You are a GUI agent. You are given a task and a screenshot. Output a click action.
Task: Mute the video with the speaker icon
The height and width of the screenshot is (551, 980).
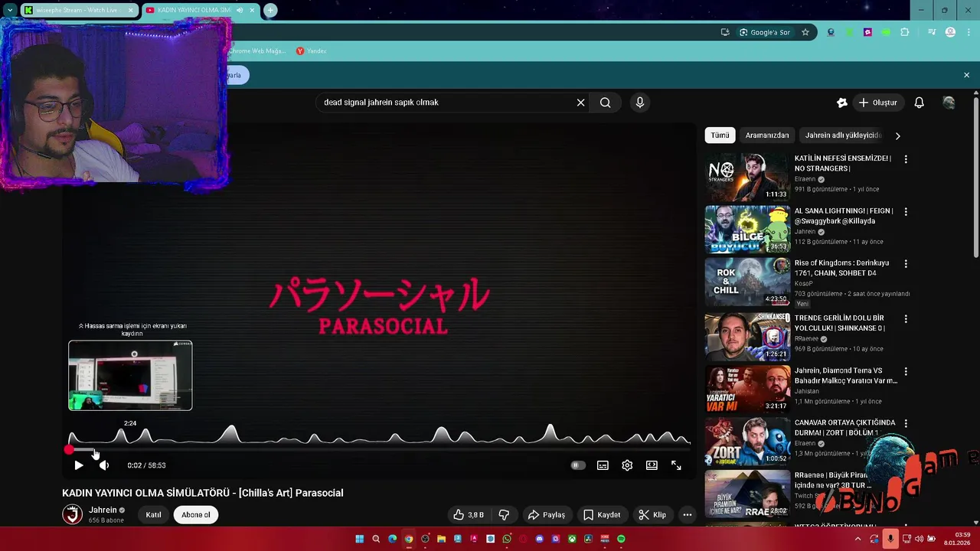tap(104, 465)
